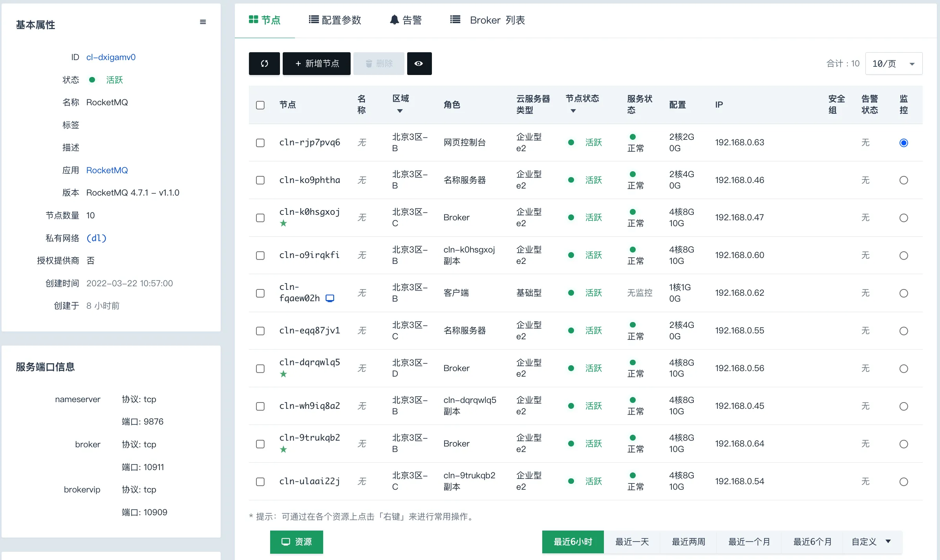
Task: Check the box for node cln-9trukqb2
Action: 260,444
